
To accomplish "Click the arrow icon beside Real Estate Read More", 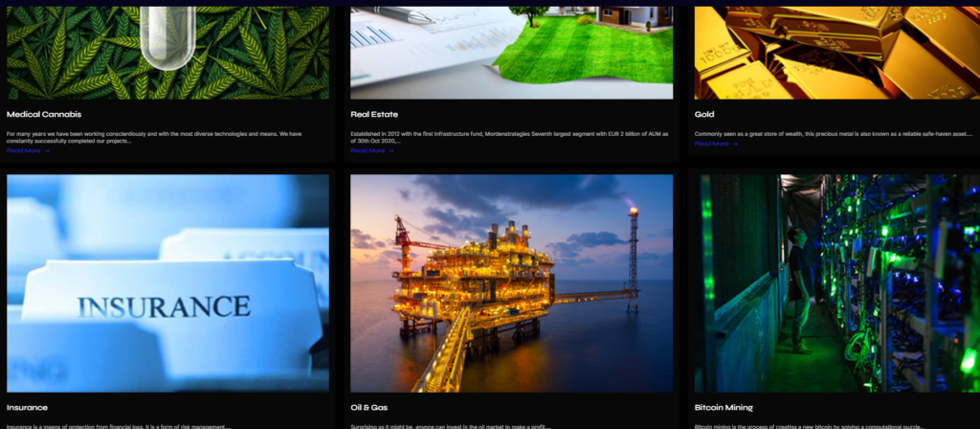I will (x=390, y=150).
